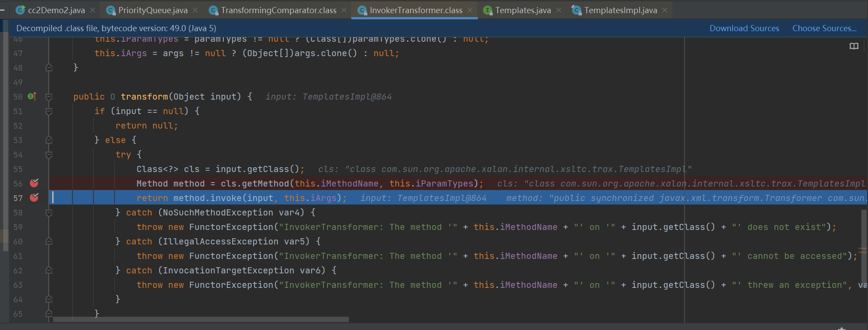Open the PriorityQueue.java tab
Viewport: 868px width, 330px height.
pos(153,10)
